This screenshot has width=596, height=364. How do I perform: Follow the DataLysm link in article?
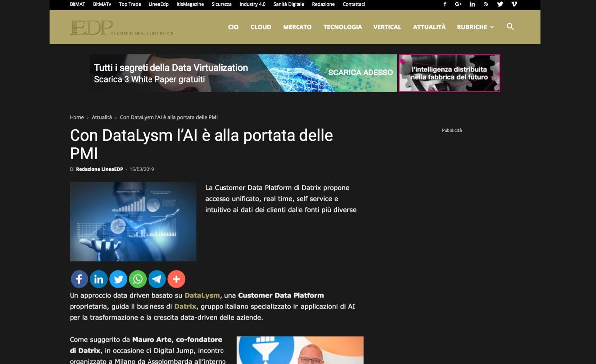[x=202, y=295]
